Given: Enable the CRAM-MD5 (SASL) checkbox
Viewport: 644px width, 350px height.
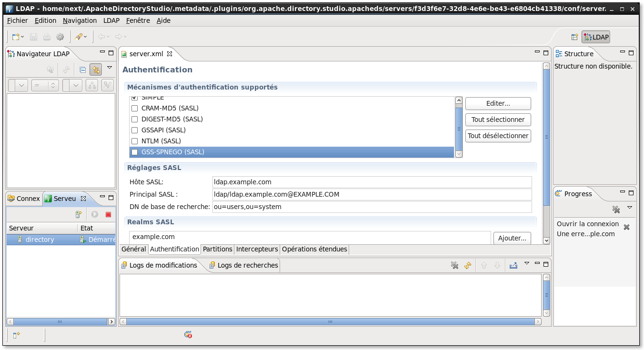Looking at the screenshot, I should pos(134,109).
